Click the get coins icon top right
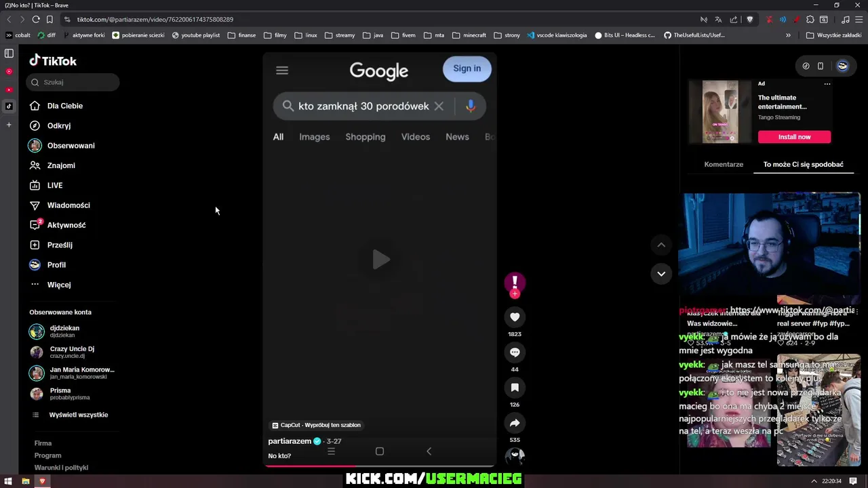 pyautogui.click(x=806, y=66)
